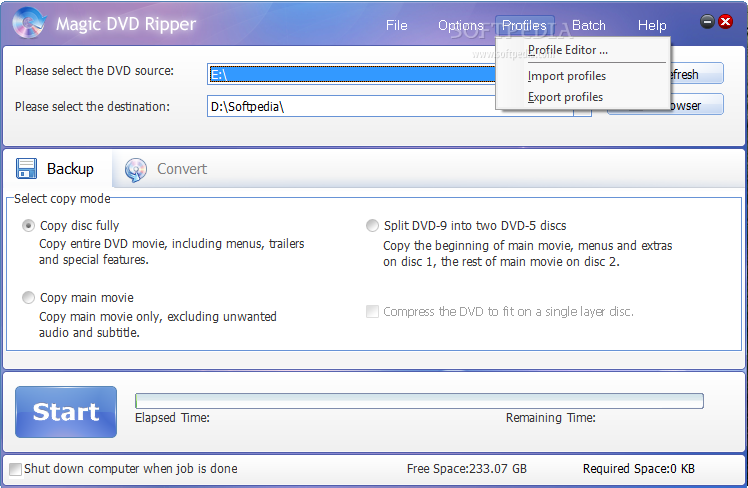This screenshot has height=488, width=748.
Task: Click 'Copy the beginning of main movie' description
Action: click(x=528, y=253)
